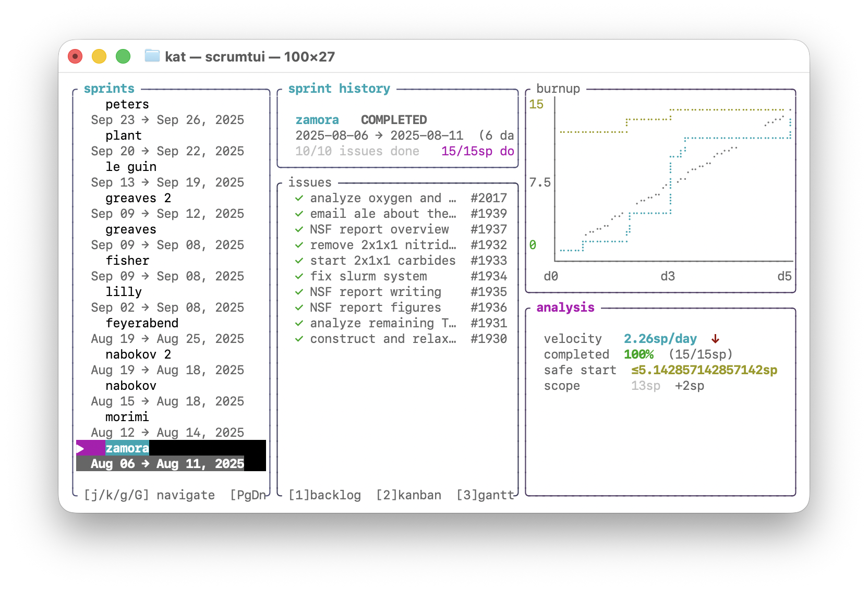Open the [1]backlog view
Viewport: 868px width, 590px height.
[x=324, y=495]
